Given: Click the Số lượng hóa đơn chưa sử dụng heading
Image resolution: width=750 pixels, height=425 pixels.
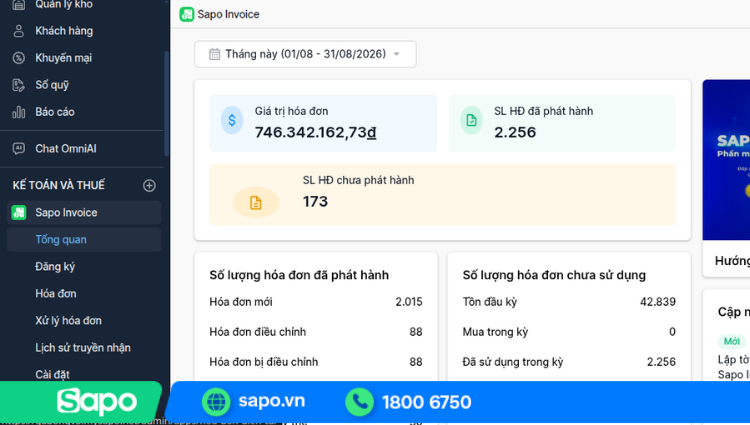Looking at the screenshot, I should (x=554, y=275).
